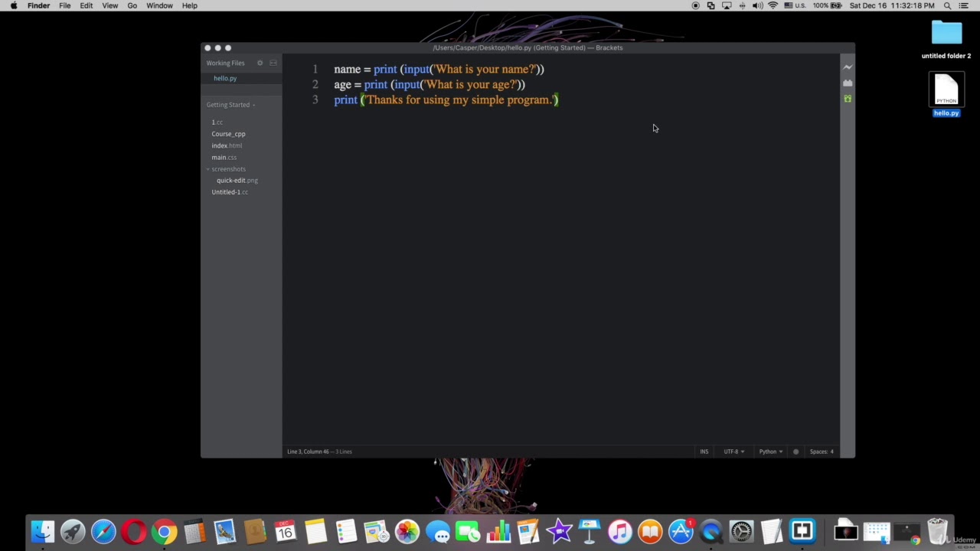Image resolution: width=980 pixels, height=551 pixels.
Task: Open Working Files gear settings
Action: 260,63
